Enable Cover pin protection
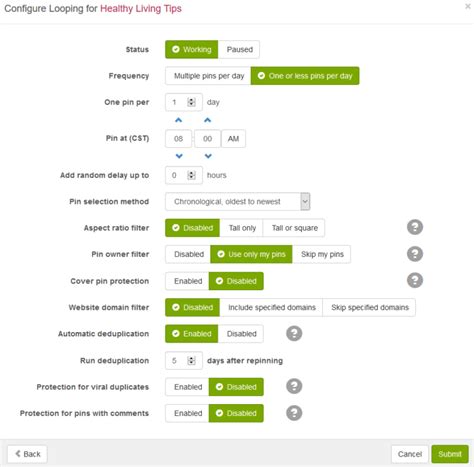 click(x=187, y=281)
